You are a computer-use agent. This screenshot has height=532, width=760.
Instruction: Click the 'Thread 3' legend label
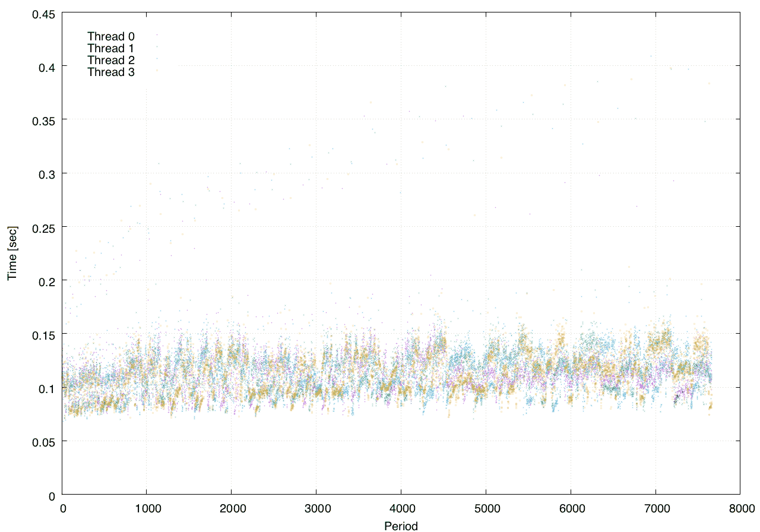(111, 72)
